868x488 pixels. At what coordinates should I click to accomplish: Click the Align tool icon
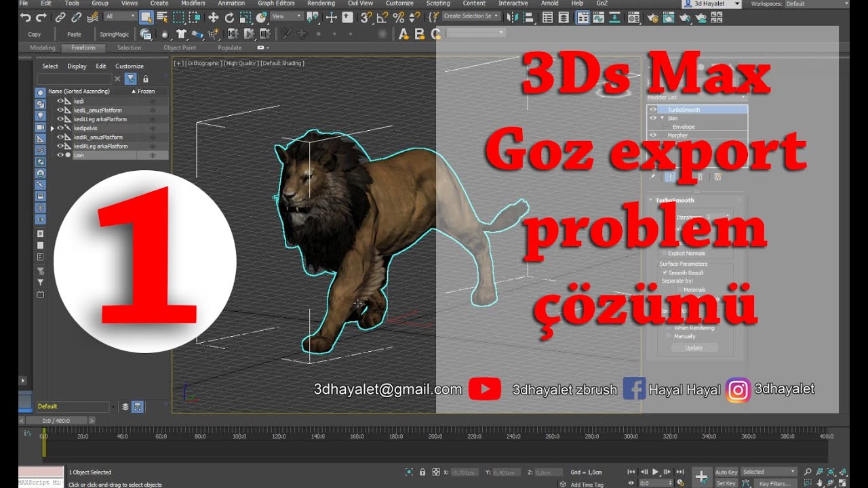coord(530,17)
